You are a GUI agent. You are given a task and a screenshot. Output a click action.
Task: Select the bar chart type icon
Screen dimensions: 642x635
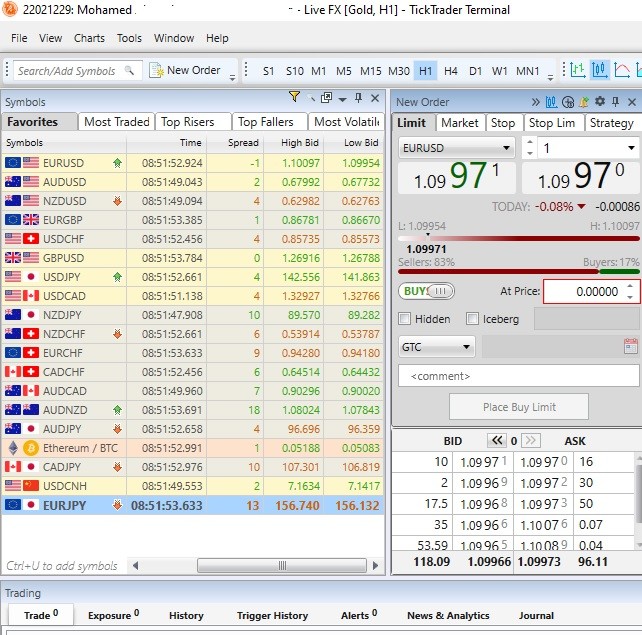point(577,70)
